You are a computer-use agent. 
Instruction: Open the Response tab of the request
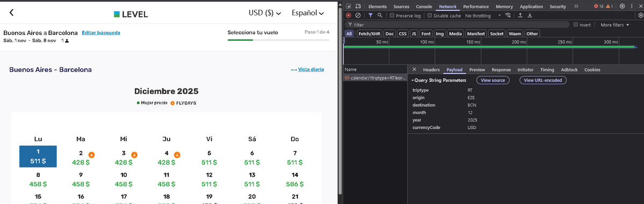[501, 70]
